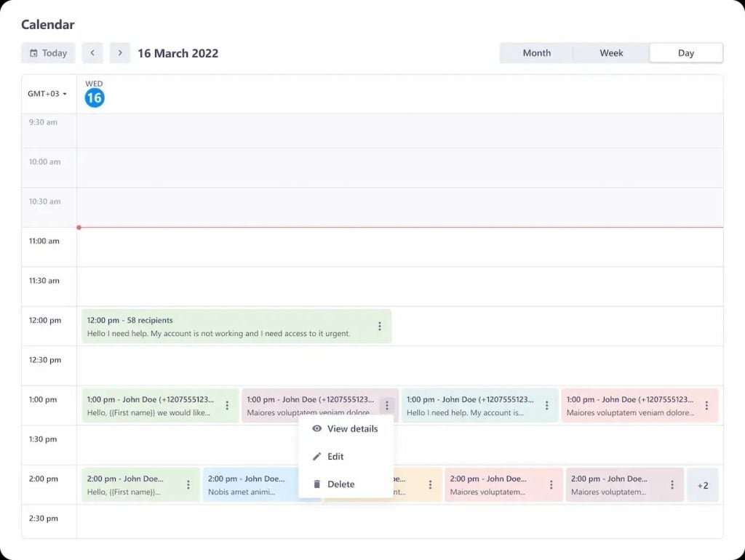Switch to Month view

click(x=536, y=53)
